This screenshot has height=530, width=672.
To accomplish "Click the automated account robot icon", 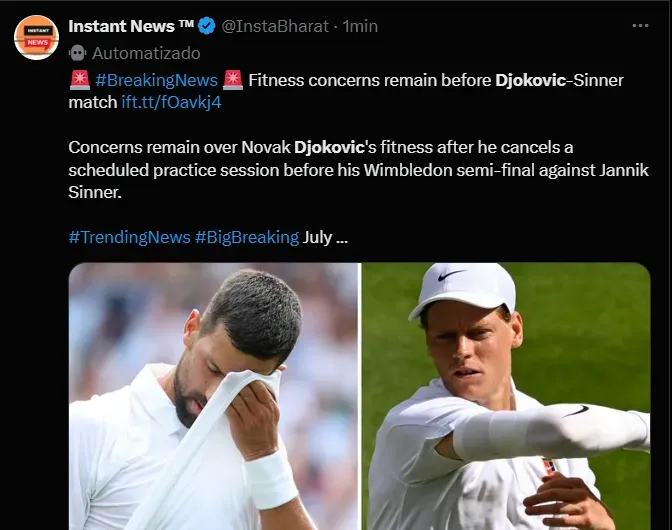I will click(x=77, y=53).
